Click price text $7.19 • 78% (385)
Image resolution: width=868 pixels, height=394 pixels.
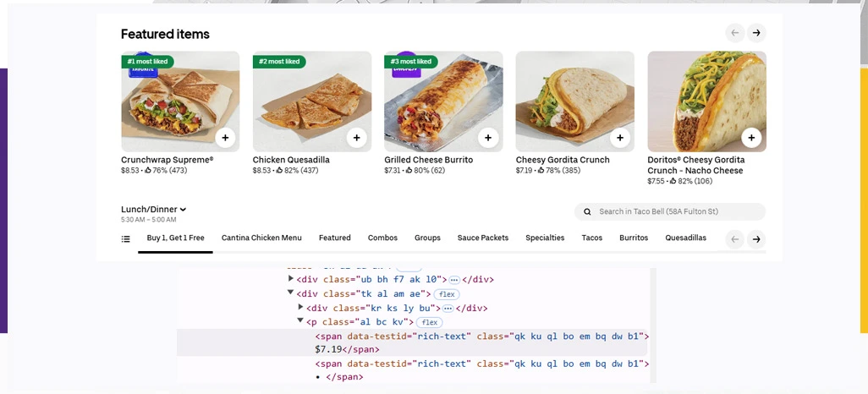pyautogui.click(x=548, y=171)
